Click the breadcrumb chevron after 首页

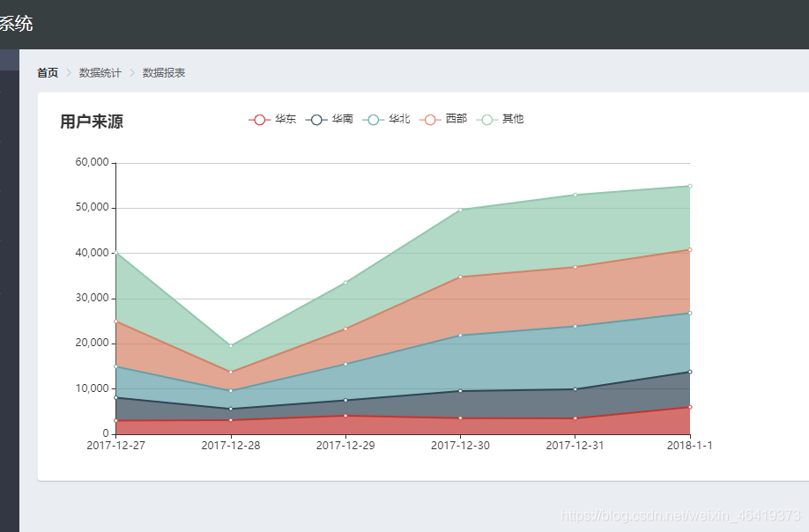click(69, 73)
